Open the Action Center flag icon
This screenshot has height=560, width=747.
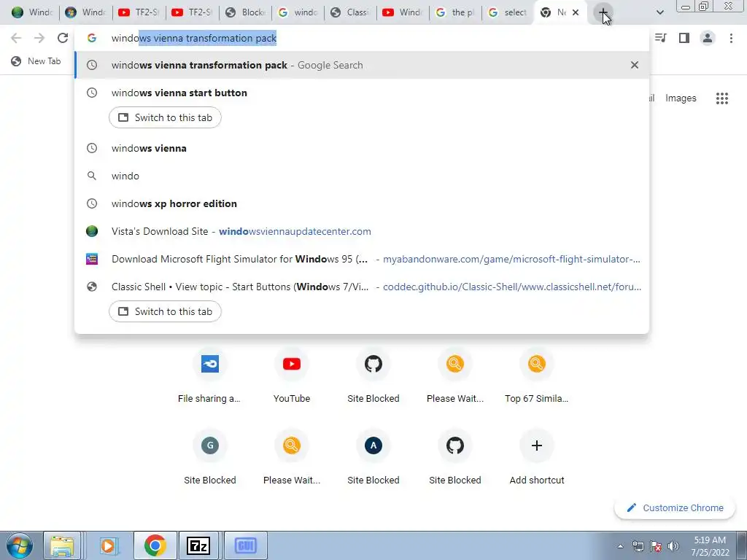tap(656, 546)
